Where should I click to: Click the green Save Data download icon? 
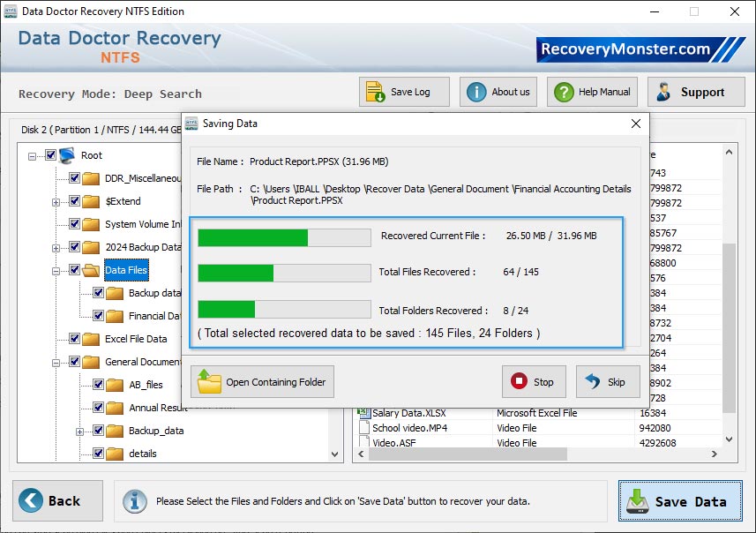point(638,501)
